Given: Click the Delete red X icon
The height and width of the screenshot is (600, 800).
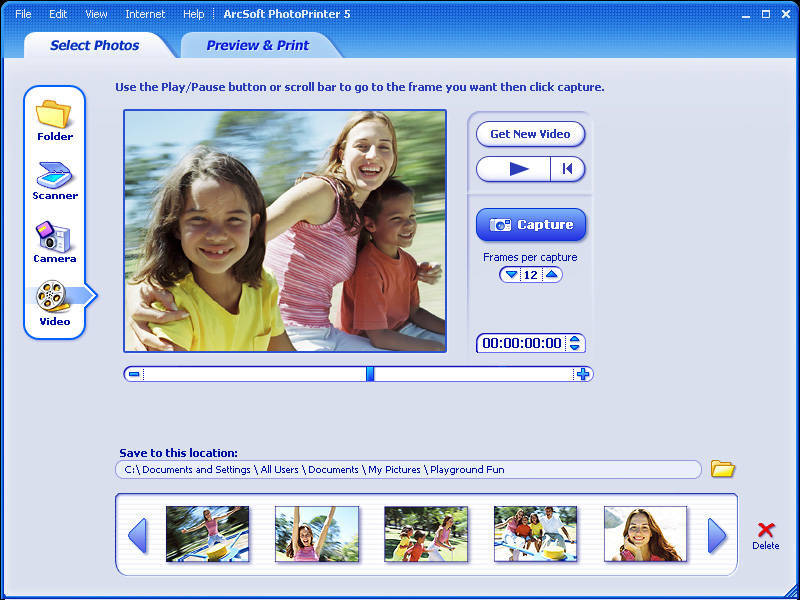Looking at the screenshot, I should (x=766, y=531).
